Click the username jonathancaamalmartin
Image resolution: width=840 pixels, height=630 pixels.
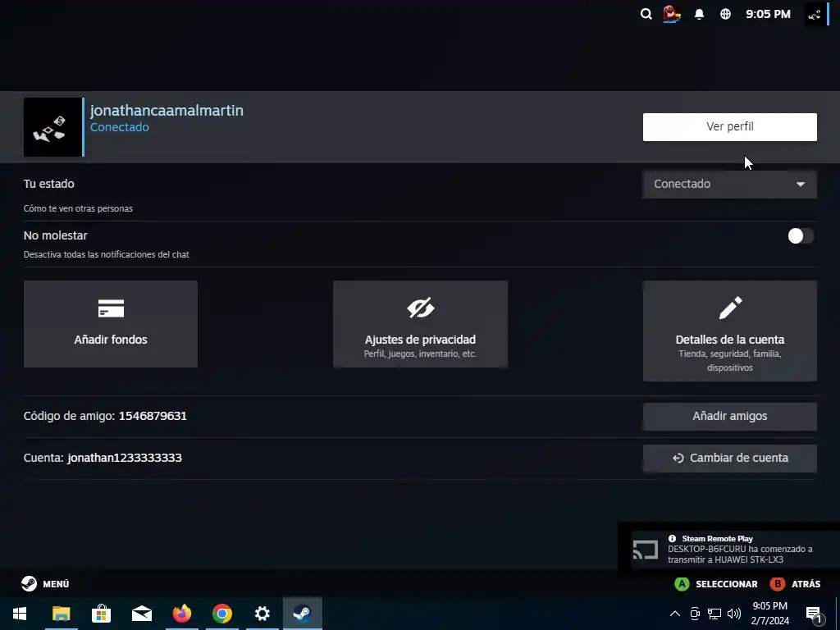tap(167, 111)
